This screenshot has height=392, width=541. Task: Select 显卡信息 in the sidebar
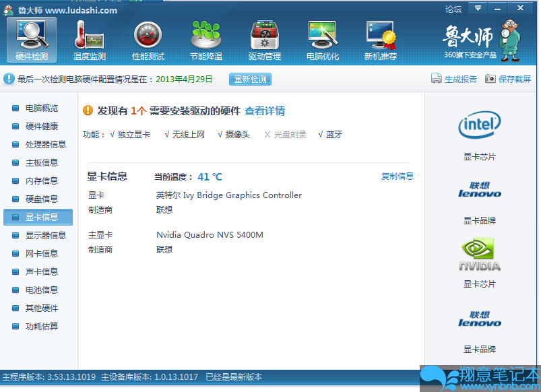38,217
